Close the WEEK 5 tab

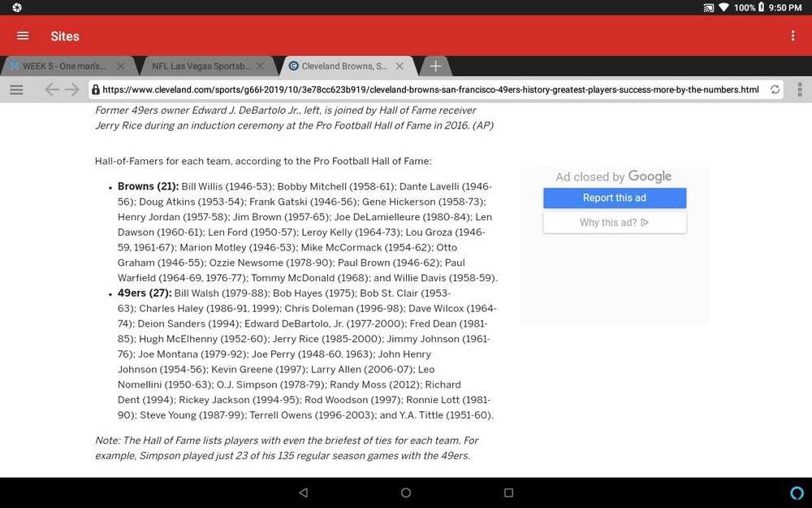(x=120, y=67)
